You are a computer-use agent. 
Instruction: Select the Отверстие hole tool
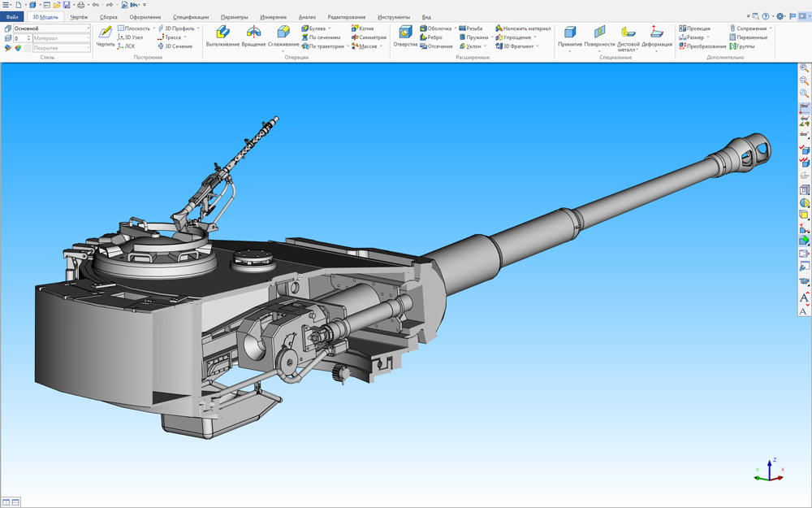click(405, 37)
